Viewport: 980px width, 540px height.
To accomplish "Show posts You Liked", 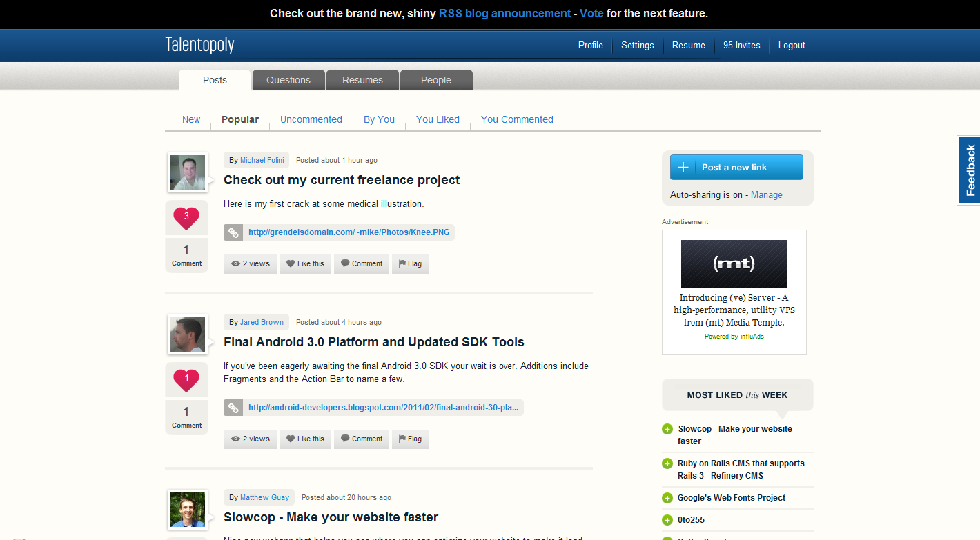I will coord(438,119).
